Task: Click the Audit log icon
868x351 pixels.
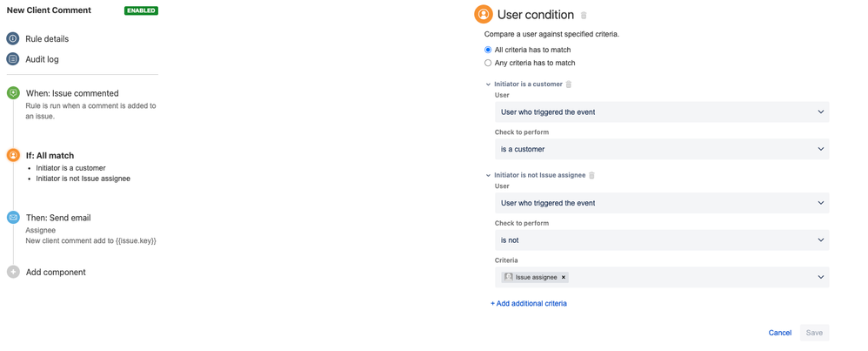Action: click(13, 59)
